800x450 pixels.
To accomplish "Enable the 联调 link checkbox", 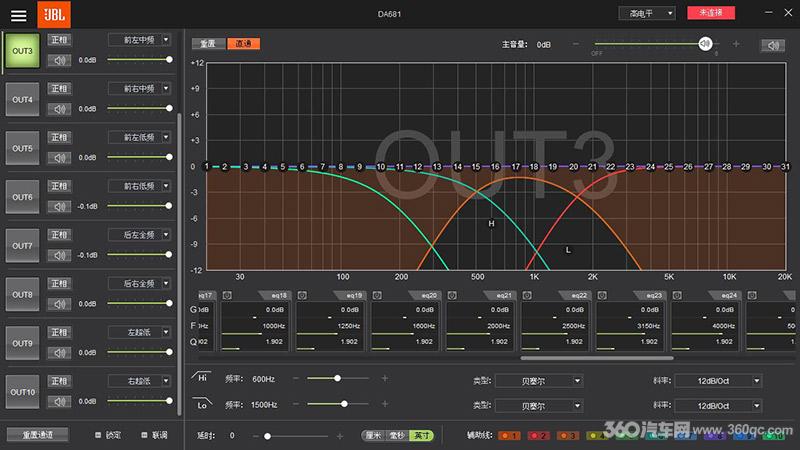I will 144,435.
